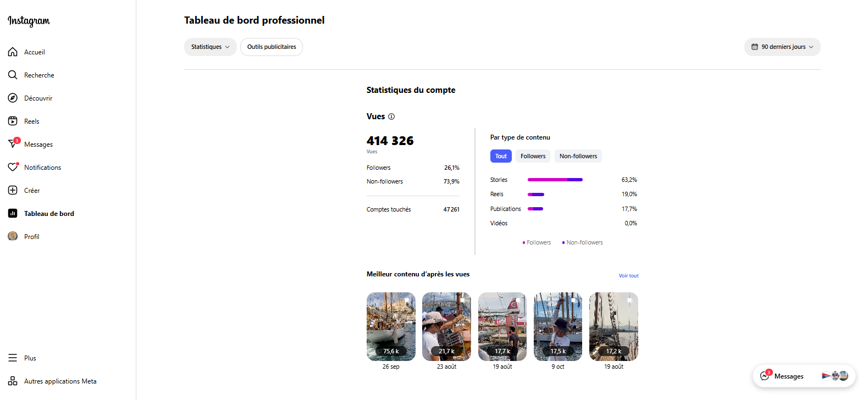
Task: Open Notifications heart icon
Action: click(13, 168)
